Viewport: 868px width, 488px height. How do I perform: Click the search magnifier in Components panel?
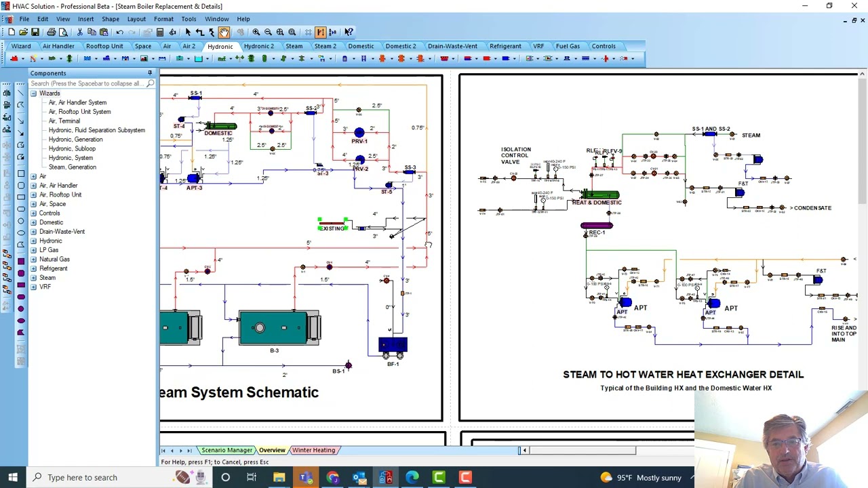[x=150, y=83]
